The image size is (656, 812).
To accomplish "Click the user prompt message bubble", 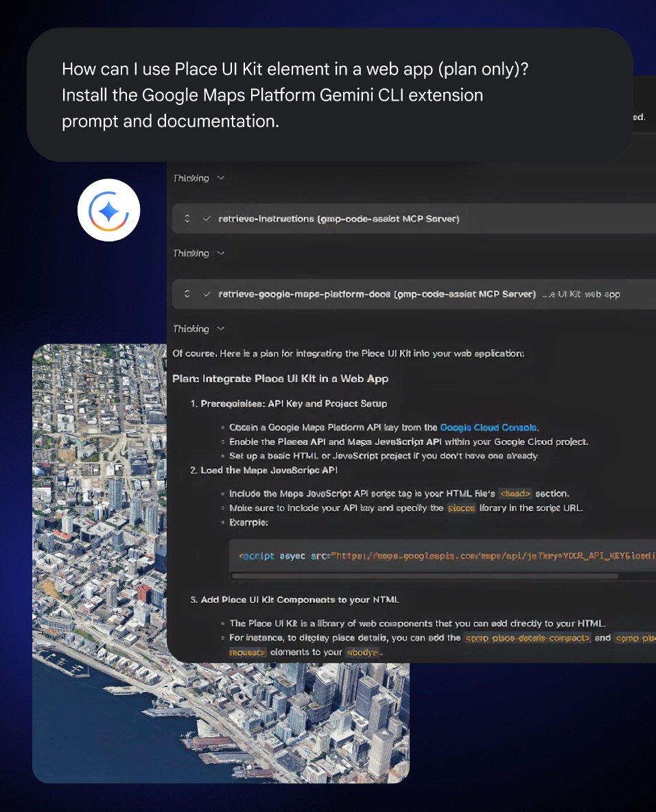I will coord(329,94).
